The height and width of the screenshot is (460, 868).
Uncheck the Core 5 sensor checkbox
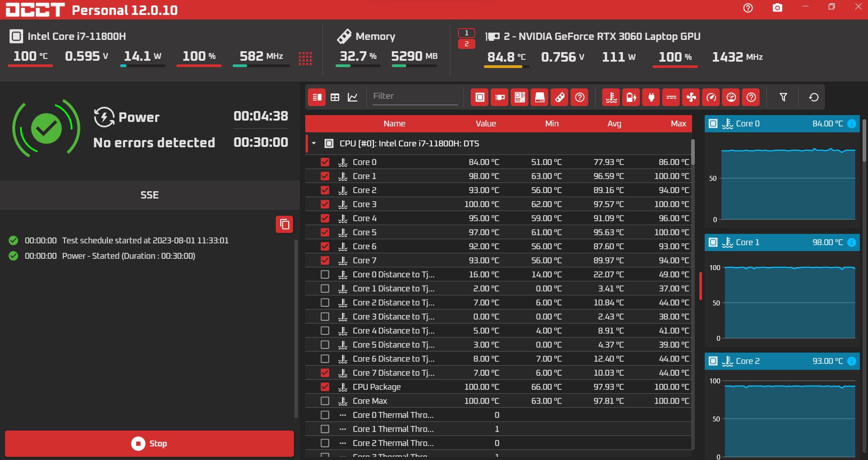click(325, 232)
